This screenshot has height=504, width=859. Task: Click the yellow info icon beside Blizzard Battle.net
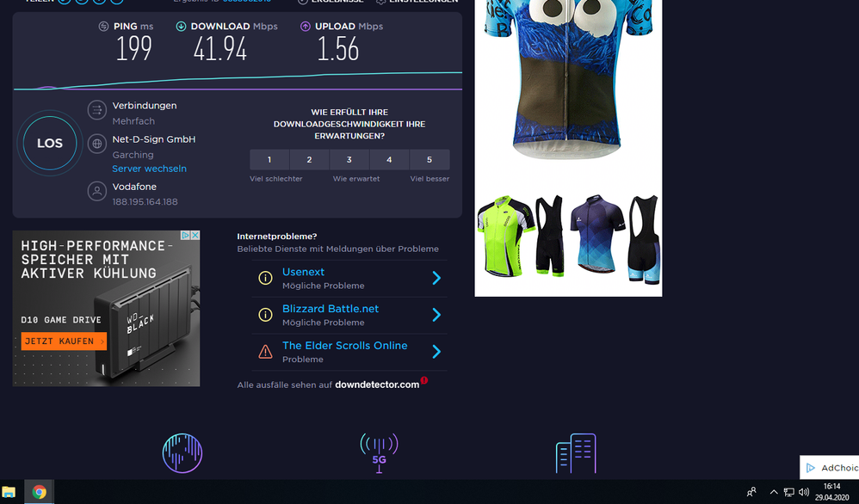click(x=265, y=315)
